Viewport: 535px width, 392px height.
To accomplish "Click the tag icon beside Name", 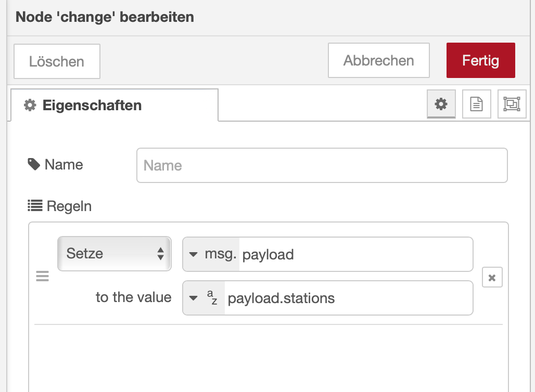I will tap(34, 165).
